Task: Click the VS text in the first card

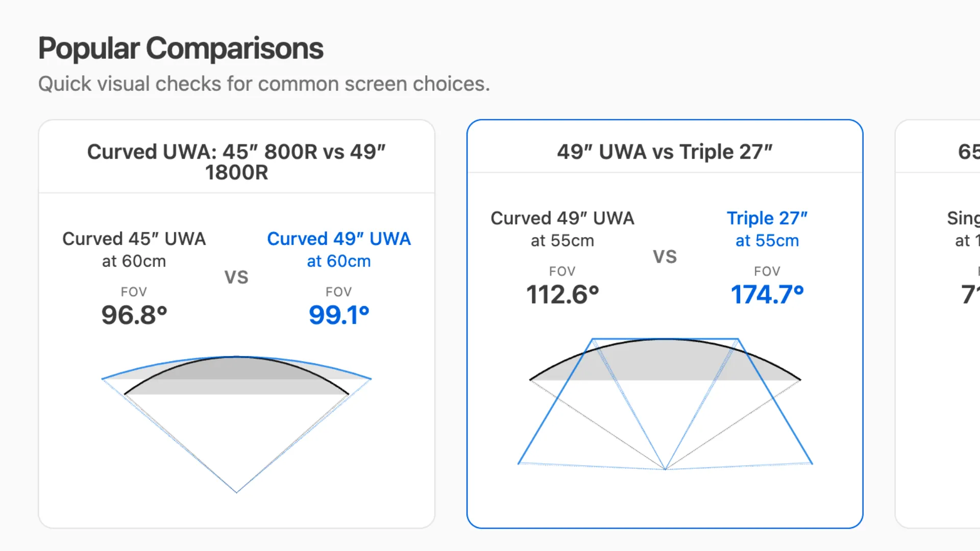Action: [236, 277]
